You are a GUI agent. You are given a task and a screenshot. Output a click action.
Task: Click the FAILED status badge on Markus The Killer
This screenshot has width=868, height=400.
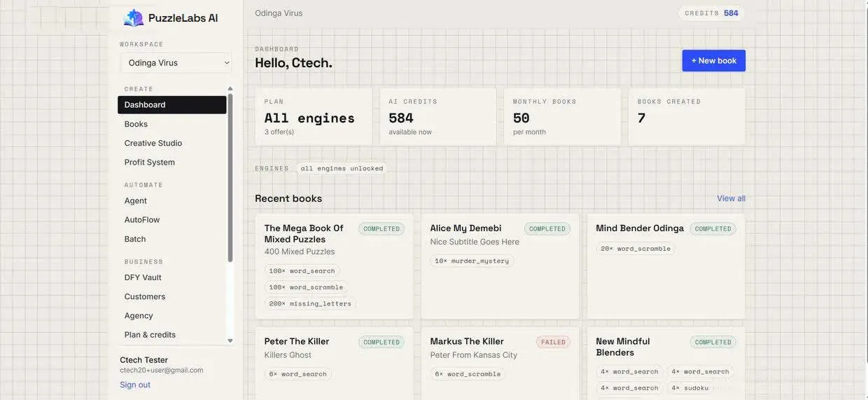click(553, 343)
